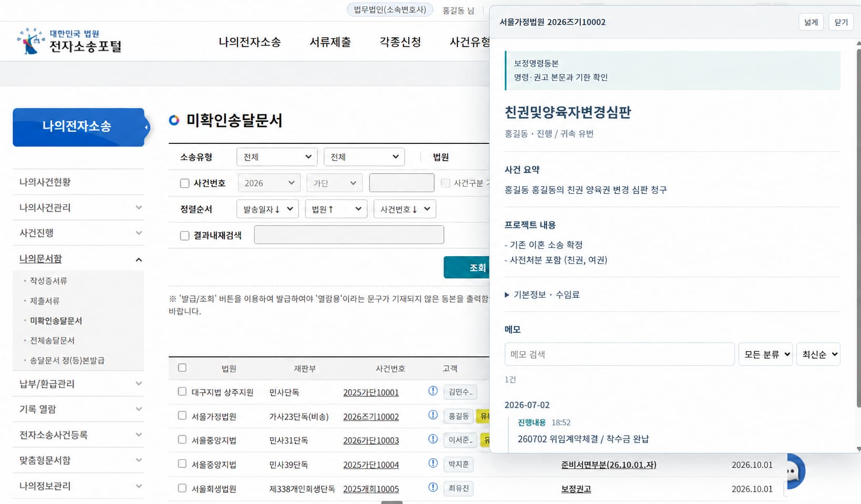
Task: Click the 결과내재검색 text input field
Action: click(349, 235)
